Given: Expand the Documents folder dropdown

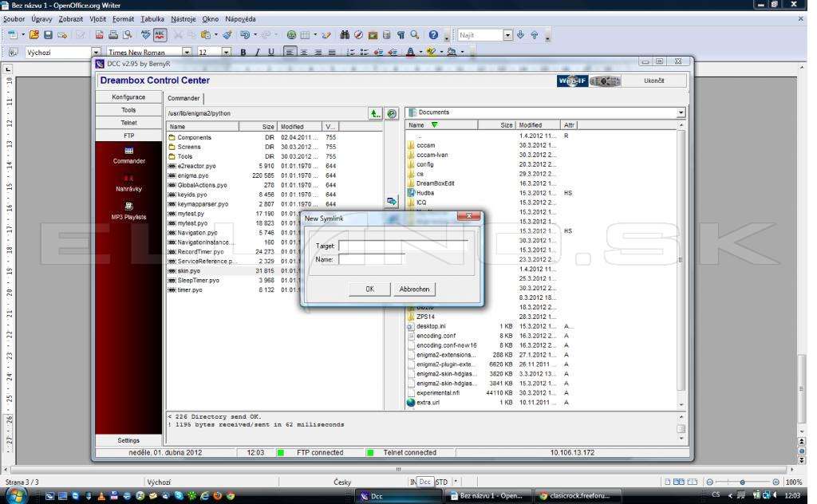Looking at the screenshot, I should coord(681,112).
